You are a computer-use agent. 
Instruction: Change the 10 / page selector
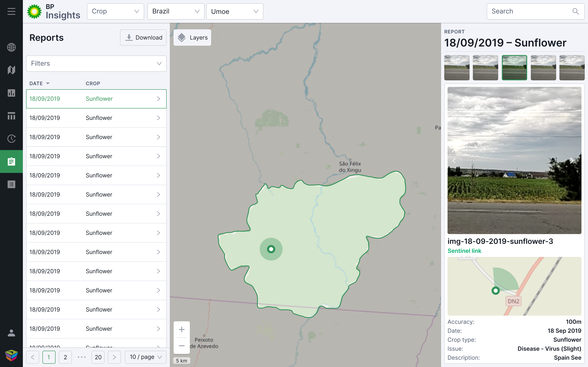coord(146,357)
